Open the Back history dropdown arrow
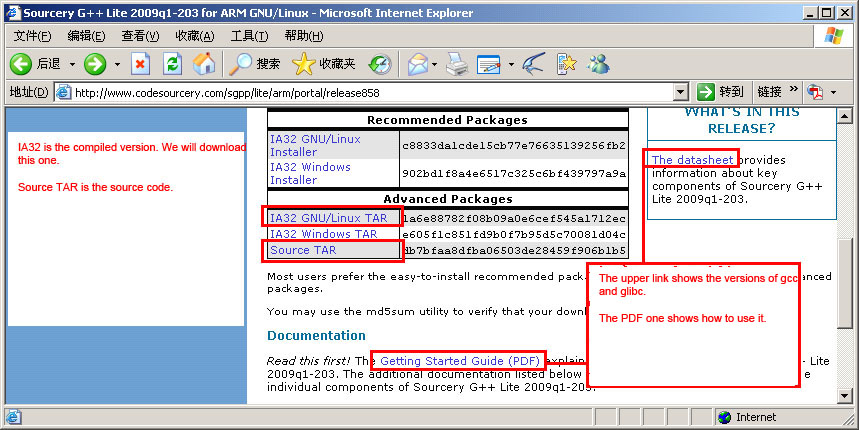Image resolution: width=859 pixels, height=430 pixels. click(x=72, y=65)
